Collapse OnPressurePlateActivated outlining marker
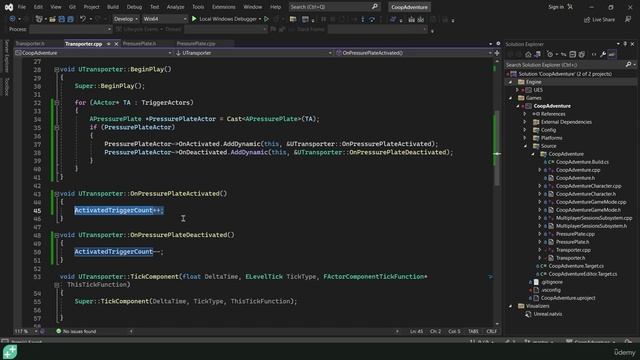 (x=57, y=194)
